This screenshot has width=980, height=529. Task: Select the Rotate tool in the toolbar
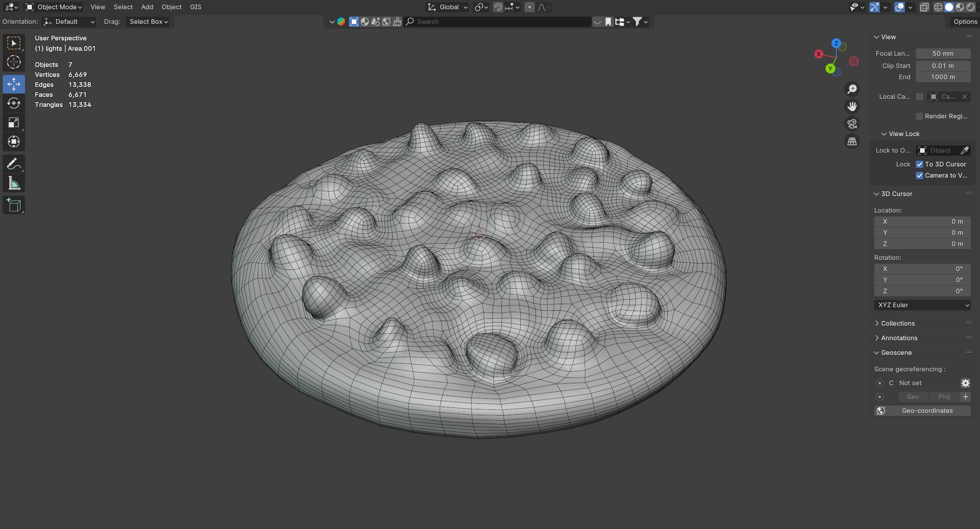(x=14, y=103)
